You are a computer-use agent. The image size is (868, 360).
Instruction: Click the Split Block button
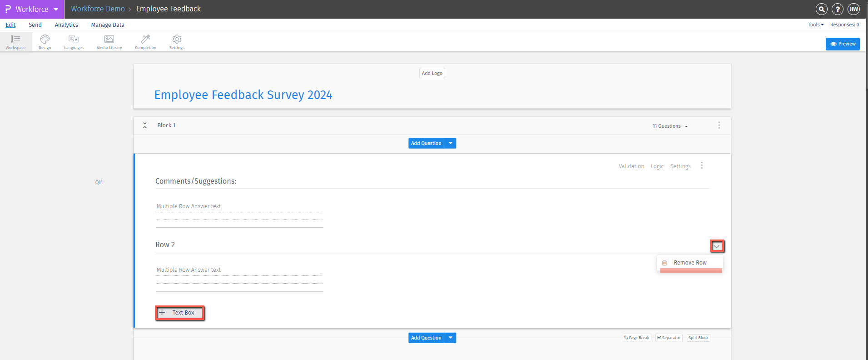(x=698, y=338)
